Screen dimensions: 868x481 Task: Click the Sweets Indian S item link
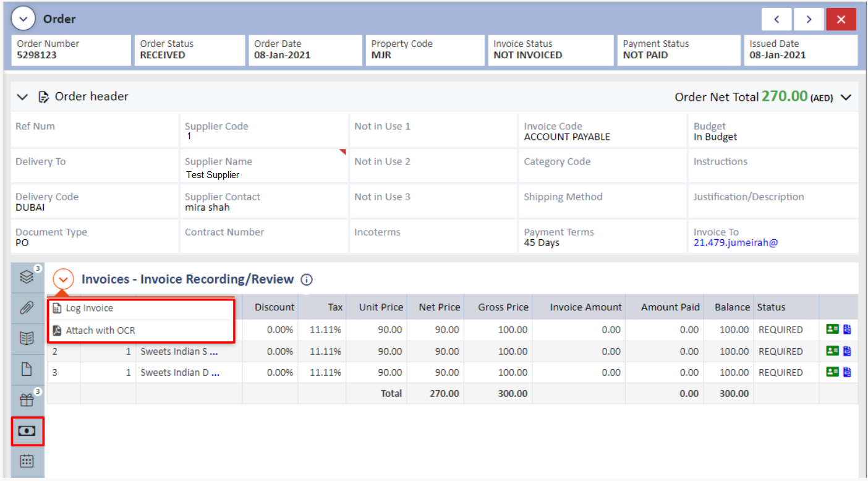(179, 351)
